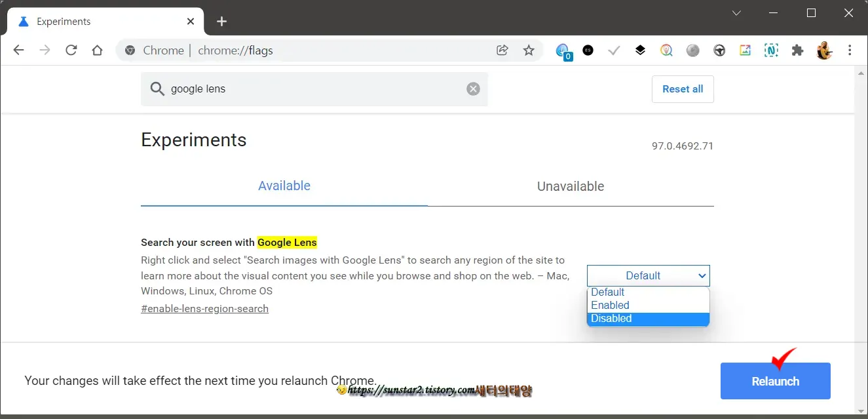Image resolution: width=868 pixels, height=419 pixels.
Task: Open the tab search chevron in title bar
Action: [736, 13]
